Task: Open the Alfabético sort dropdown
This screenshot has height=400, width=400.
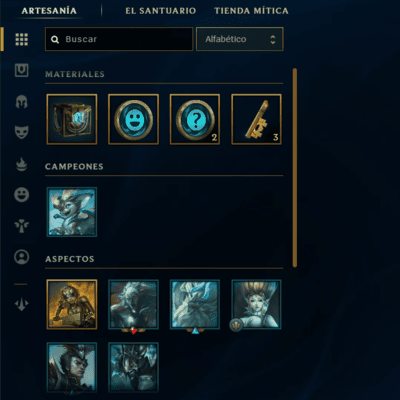Action: click(x=240, y=39)
